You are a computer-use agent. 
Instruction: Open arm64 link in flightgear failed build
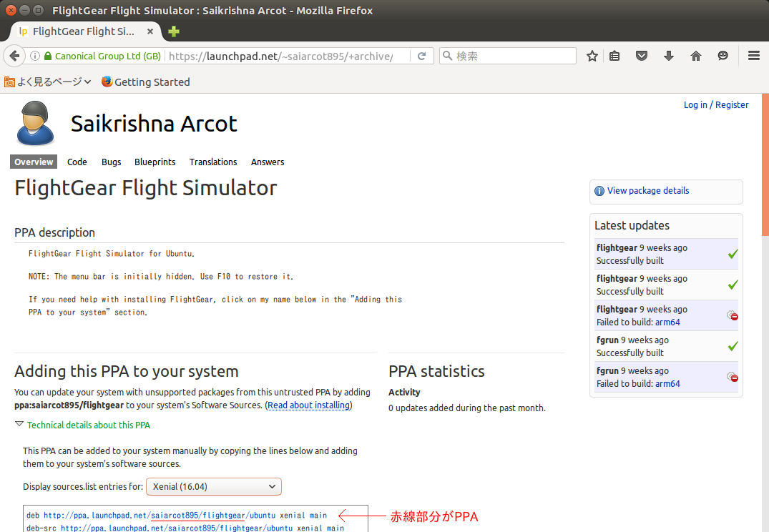coord(667,322)
